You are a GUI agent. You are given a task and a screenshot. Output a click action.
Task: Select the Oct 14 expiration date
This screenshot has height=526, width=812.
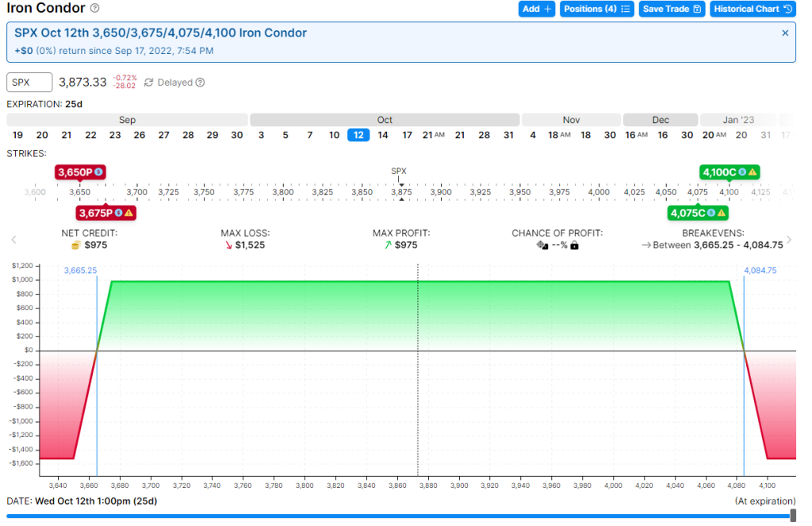[x=383, y=135]
